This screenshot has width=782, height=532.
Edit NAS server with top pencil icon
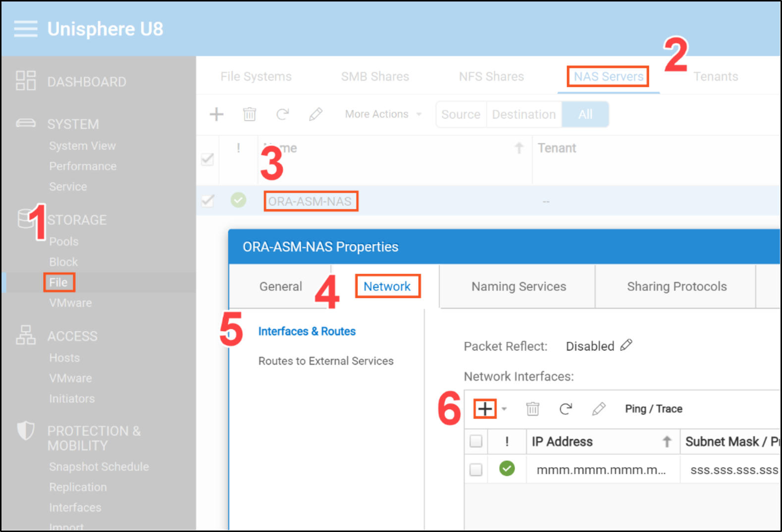pos(315,114)
